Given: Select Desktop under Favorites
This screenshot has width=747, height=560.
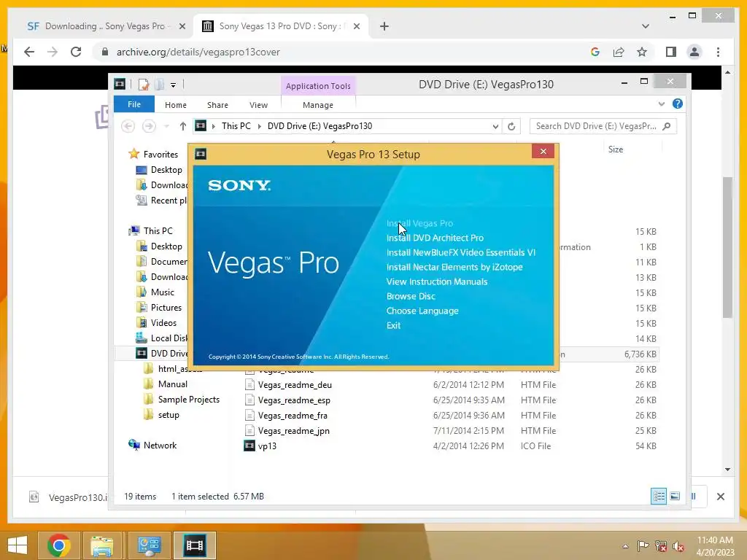Looking at the screenshot, I should (166, 170).
